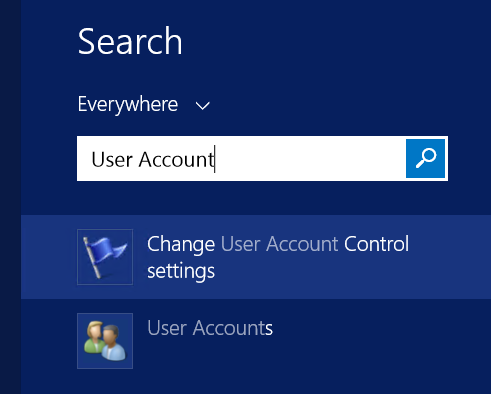This screenshot has height=394, width=491.
Task: Open the blue flag User Account Control icon
Action: [105, 257]
